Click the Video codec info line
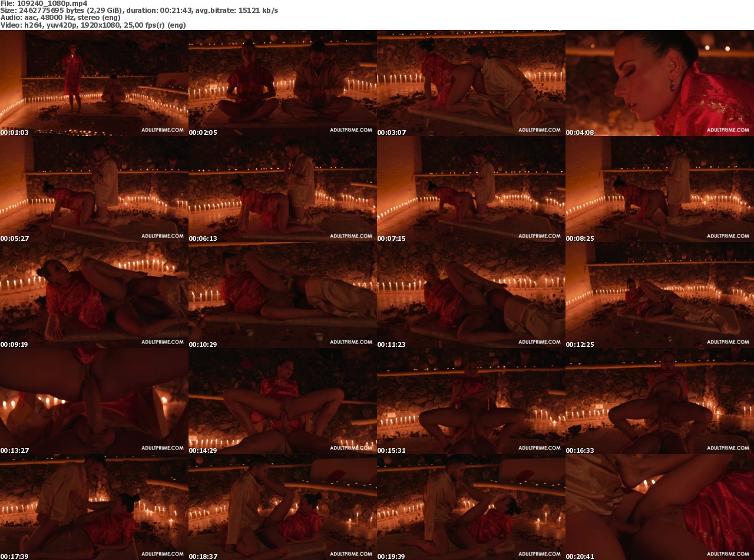 click(x=93, y=25)
